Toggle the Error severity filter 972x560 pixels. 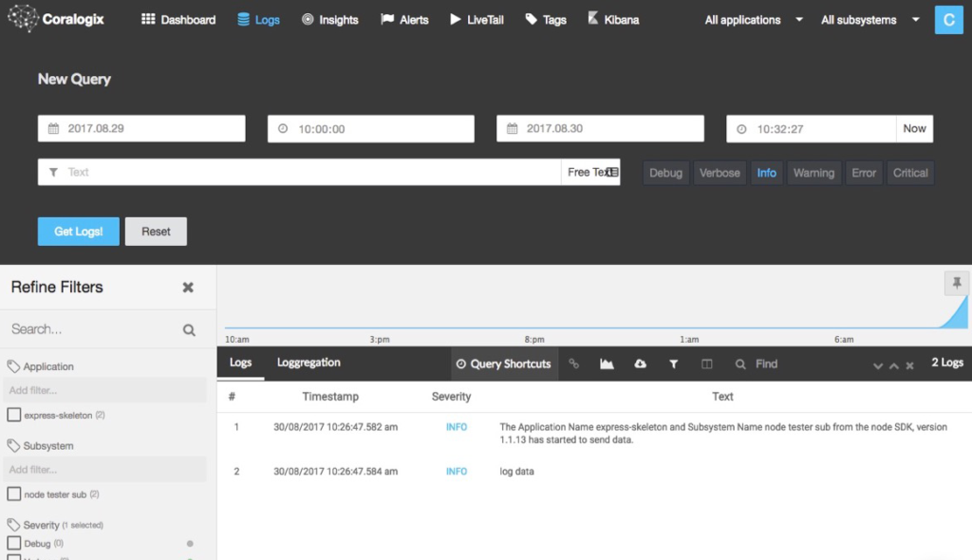click(864, 173)
